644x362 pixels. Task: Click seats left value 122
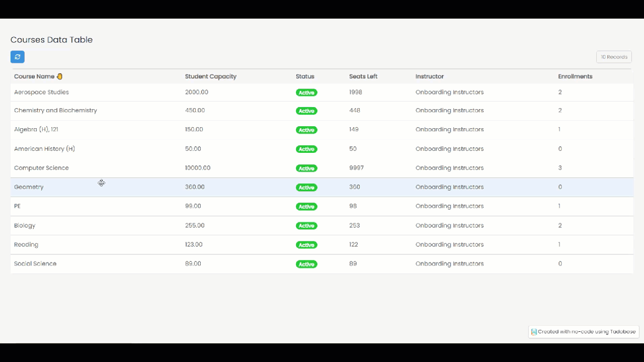coord(354,244)
